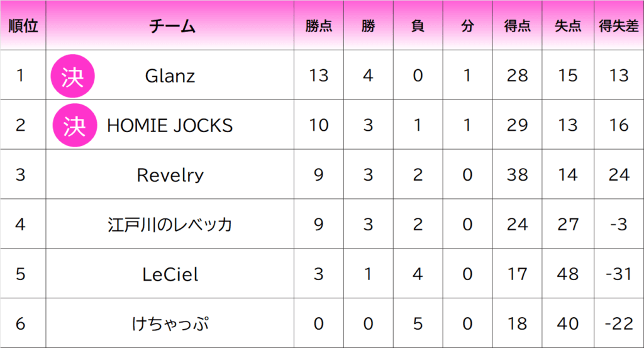Click the 失点 header cell
The image size is (644, 348).
pyautogui.click(x=568, y=26)
